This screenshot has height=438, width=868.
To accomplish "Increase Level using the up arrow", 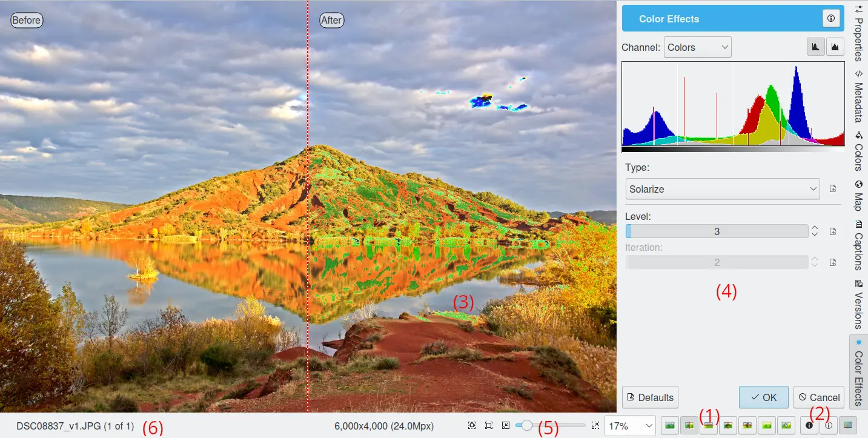I will [815, 228].
